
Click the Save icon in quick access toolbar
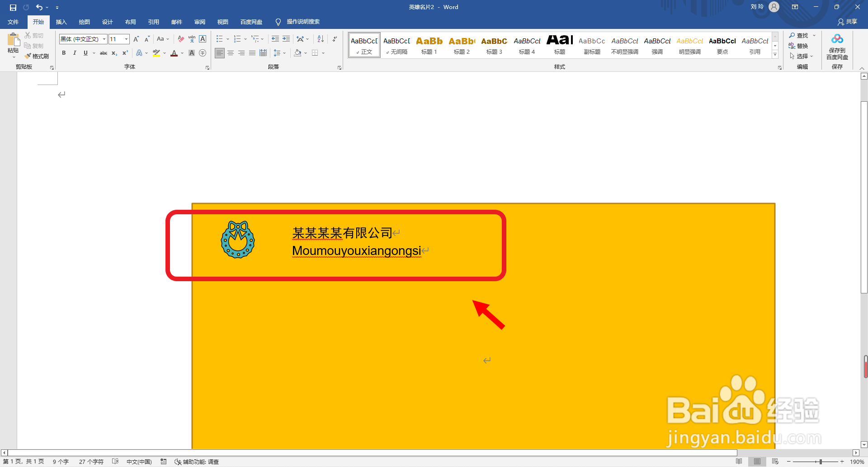(13, 7)
